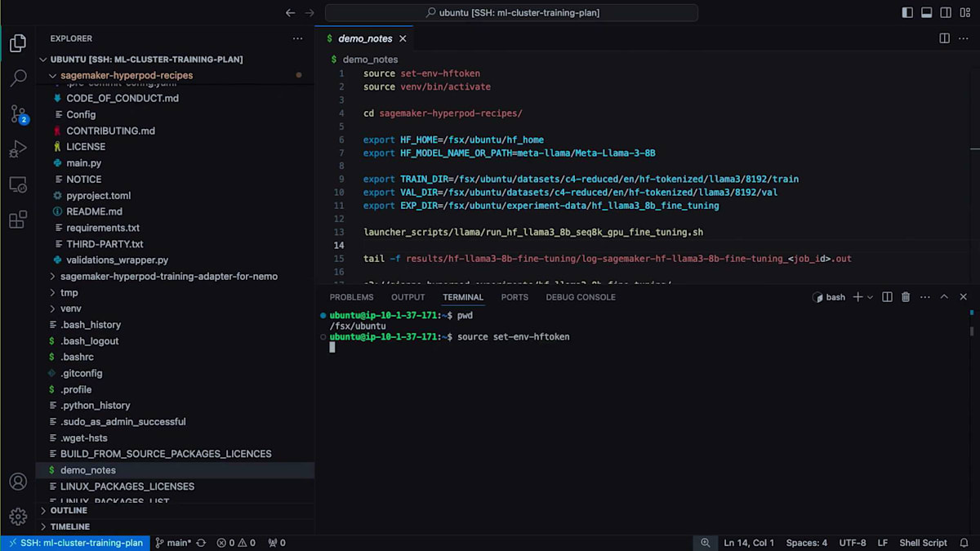Image resolution: width=980 pixels, height=551 pixels.
Task: Switch to the PROBLEMS panel tab
Action: pyautogui.click(x=351, y=297)
